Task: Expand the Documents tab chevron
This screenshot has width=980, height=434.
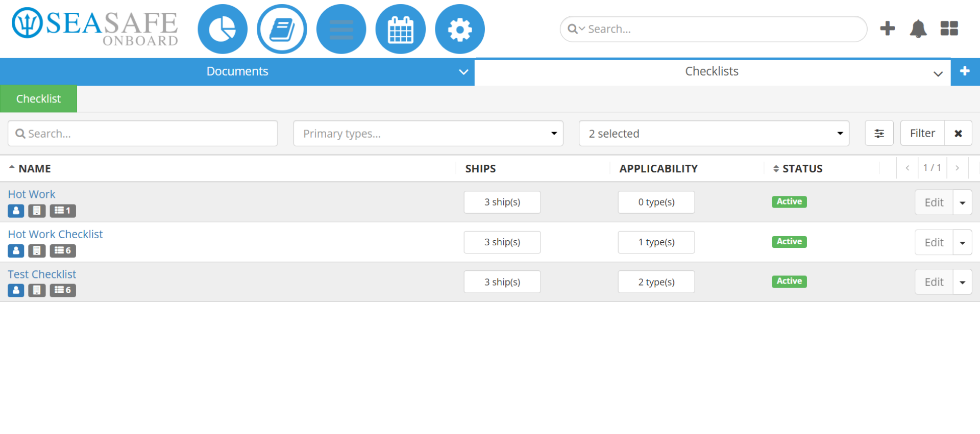Action: tap(463, 72)
